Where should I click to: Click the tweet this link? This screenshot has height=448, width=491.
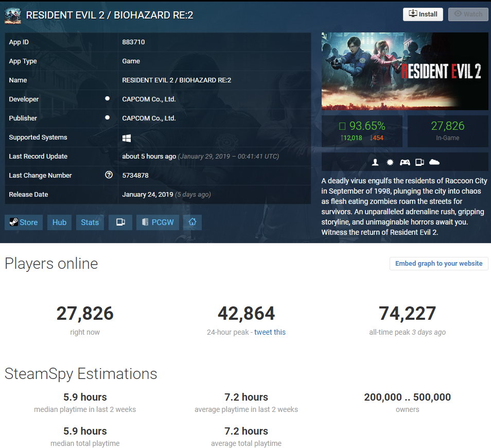tap(270, 332)
